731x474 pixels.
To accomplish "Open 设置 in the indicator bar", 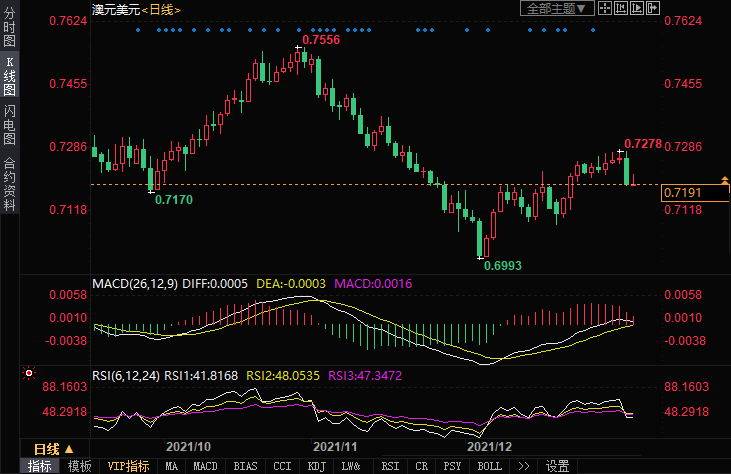I will [556, 466].
